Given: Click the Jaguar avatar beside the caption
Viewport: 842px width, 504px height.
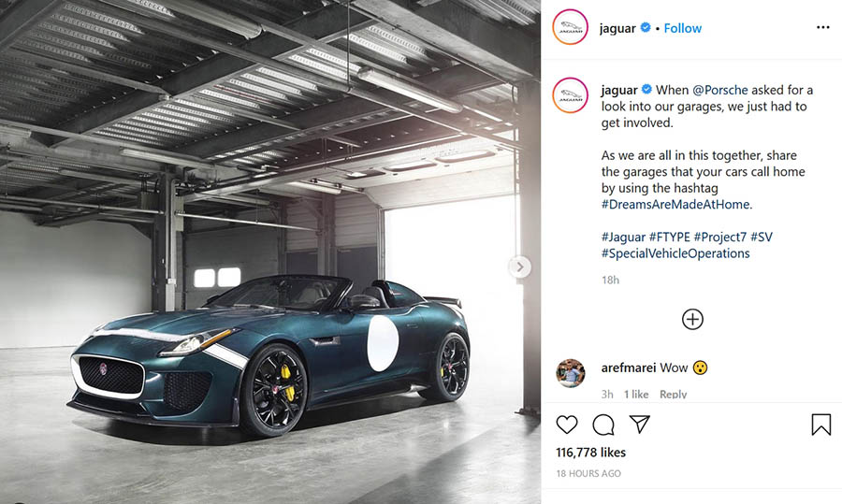Looking at the screenshot, I should click(571, 95).
